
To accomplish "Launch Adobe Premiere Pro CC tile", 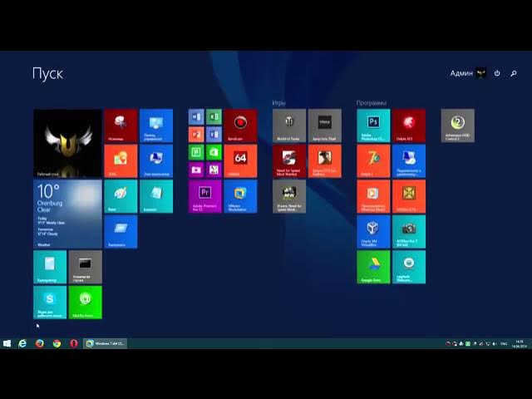I will tap(205, 196).
